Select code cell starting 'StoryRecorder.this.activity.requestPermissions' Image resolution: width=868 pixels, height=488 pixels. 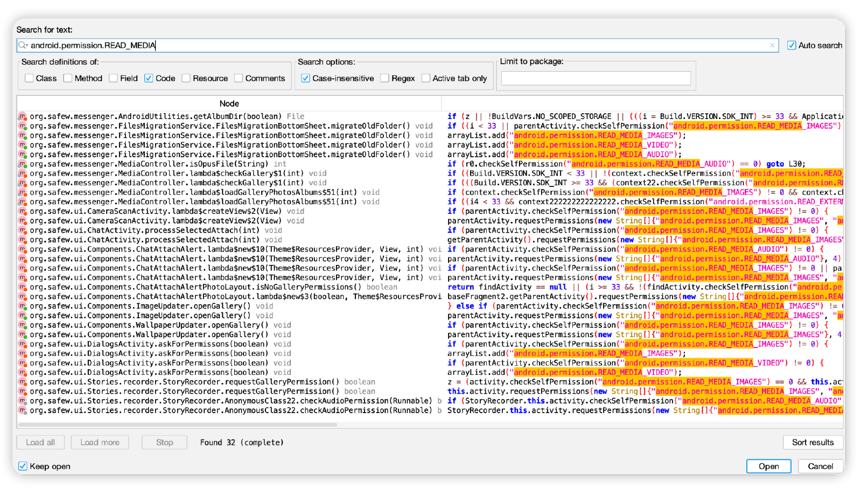pyautogui.click(x=645, y=410)
